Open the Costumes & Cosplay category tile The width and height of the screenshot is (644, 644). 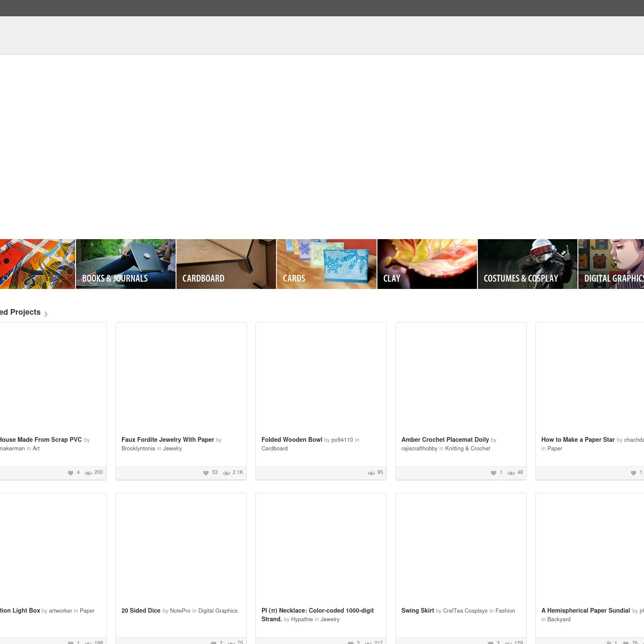pos(528,264)
